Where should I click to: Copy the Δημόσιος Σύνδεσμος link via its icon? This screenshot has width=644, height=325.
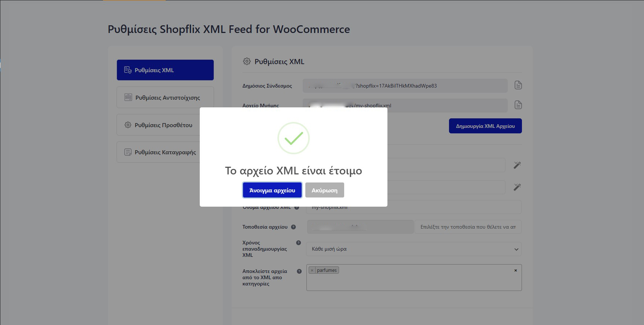pos(518,85)
